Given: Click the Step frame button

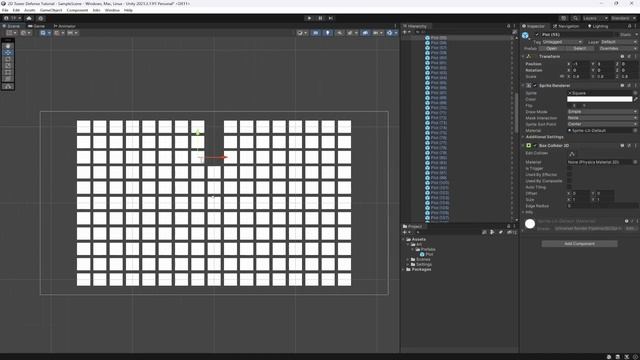Looking at the screenshot, I should click(331, 18).
